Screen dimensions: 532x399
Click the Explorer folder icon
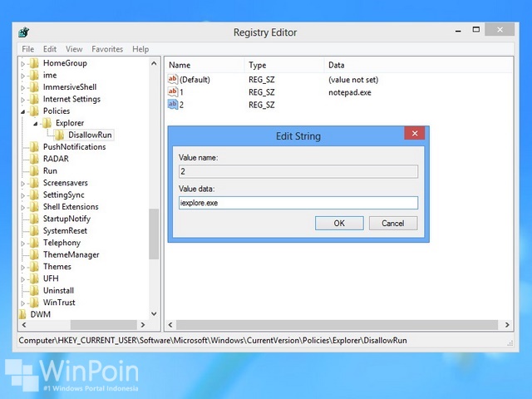click(47, 123)
